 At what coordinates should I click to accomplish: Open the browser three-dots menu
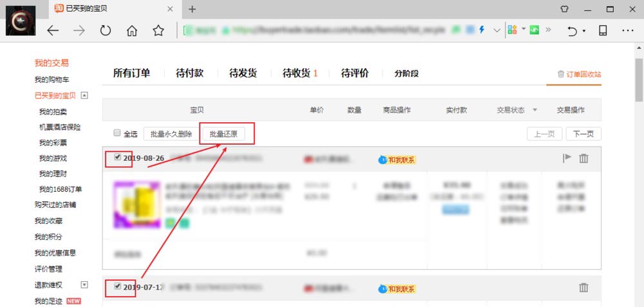[x=627, y=30]
